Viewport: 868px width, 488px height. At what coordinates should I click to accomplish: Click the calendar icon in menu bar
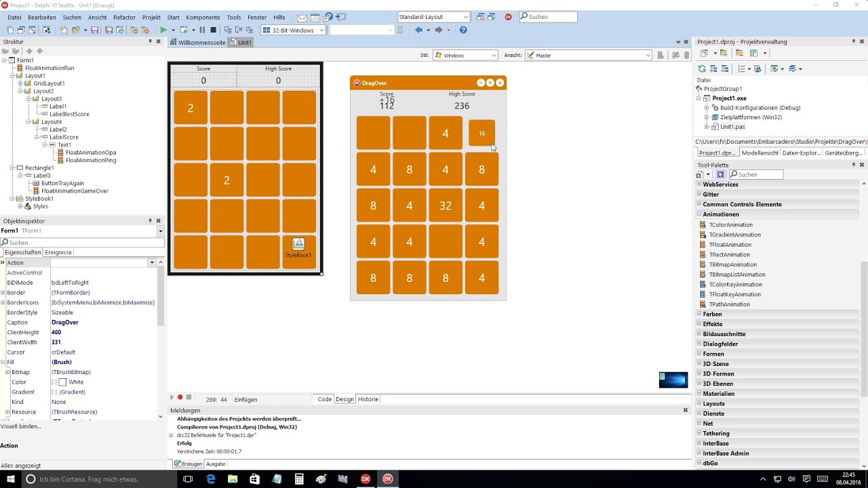[x=315, y=18]
